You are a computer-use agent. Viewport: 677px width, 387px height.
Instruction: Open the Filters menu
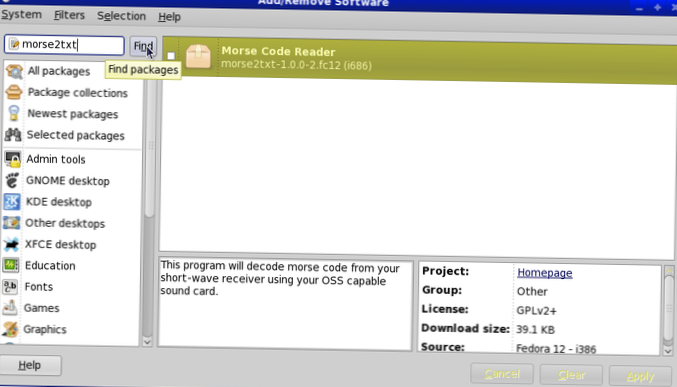[x=69, y=15]
